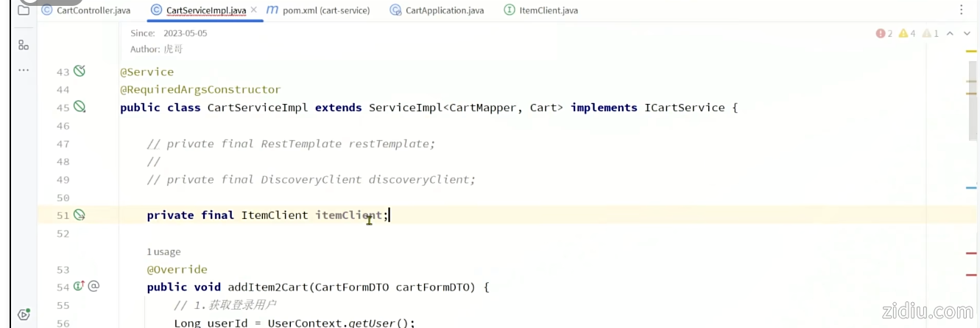Click the @ gutter icon on line 54
The height and width of the screenshot is (328, 980).
tap(94, 287)
